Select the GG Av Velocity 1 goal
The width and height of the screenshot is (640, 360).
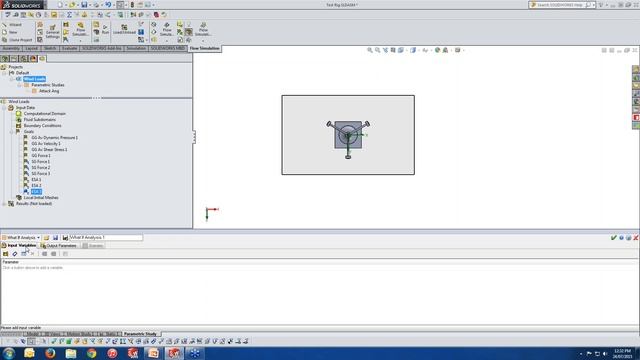(x=46, y=144)
